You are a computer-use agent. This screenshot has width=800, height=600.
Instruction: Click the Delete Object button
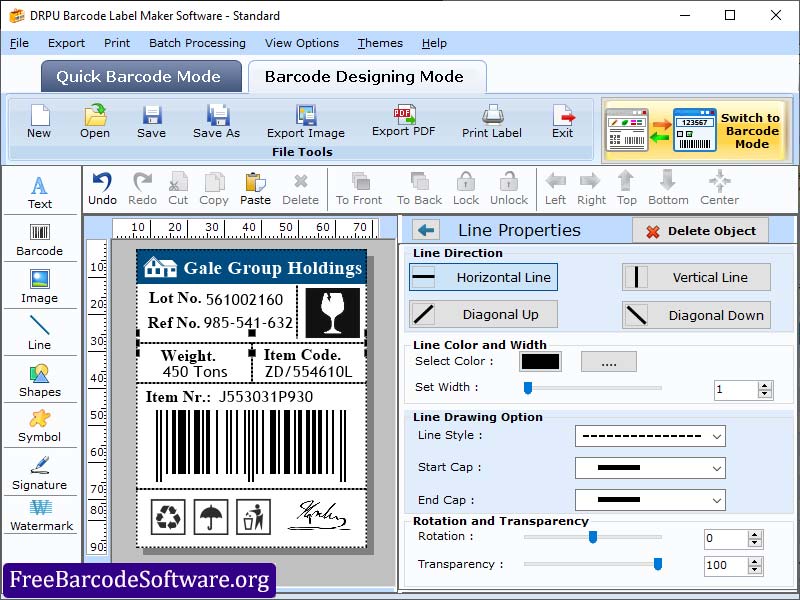point(700,230)
